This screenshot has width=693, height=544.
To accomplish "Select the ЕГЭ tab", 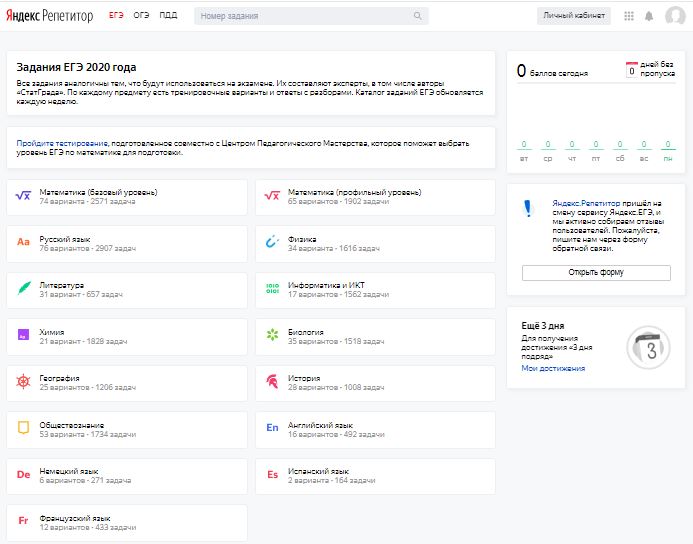I will (x=116, y=16).
